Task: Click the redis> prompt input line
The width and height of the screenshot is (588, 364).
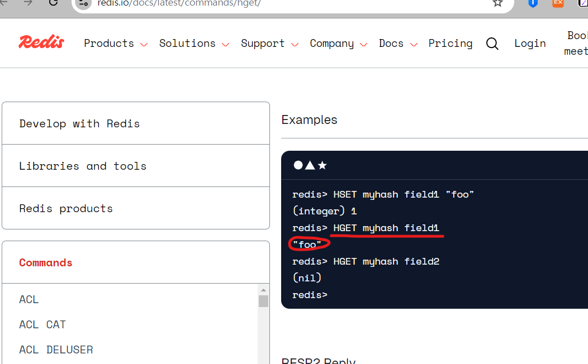Action: pos(310,295)
